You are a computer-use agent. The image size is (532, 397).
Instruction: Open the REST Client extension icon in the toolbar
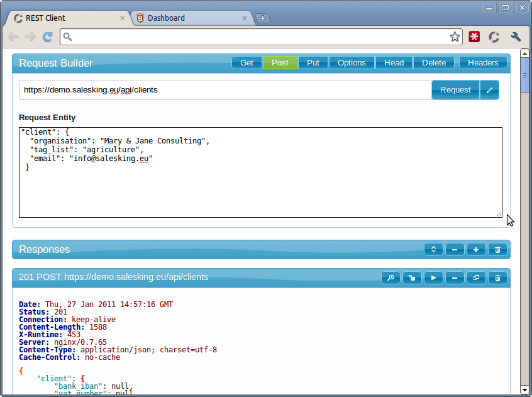click(494, 36)
